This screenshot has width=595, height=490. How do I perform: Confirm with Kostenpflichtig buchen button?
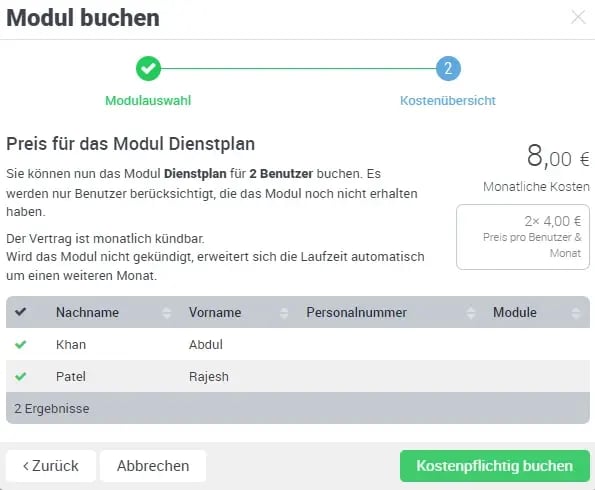495,466
